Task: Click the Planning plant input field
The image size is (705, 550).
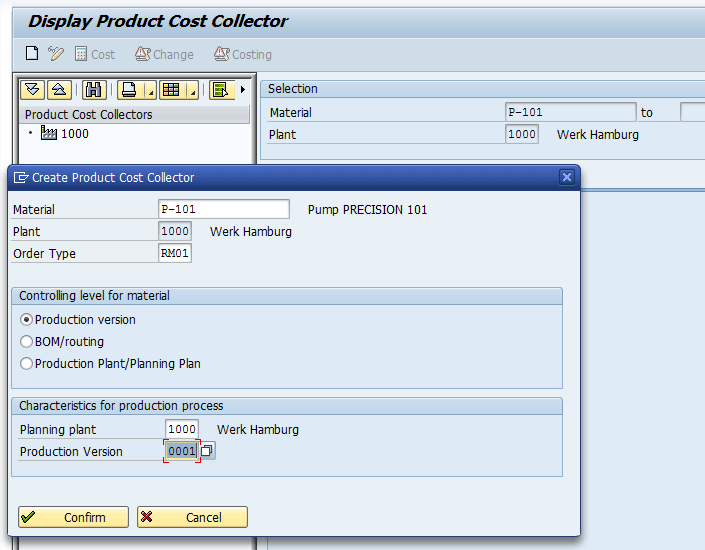Action: pyautogui.click(x=182, y=429)
